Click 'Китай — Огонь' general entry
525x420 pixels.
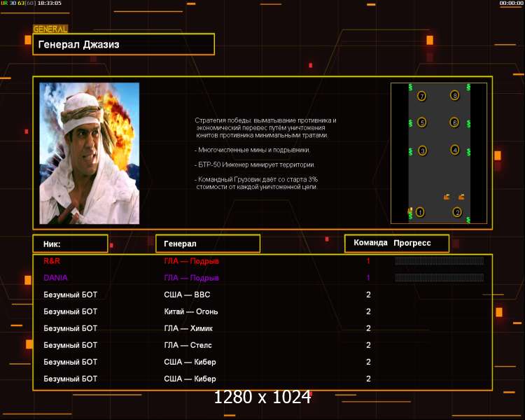pyautogui.click(x=190, y=311)
